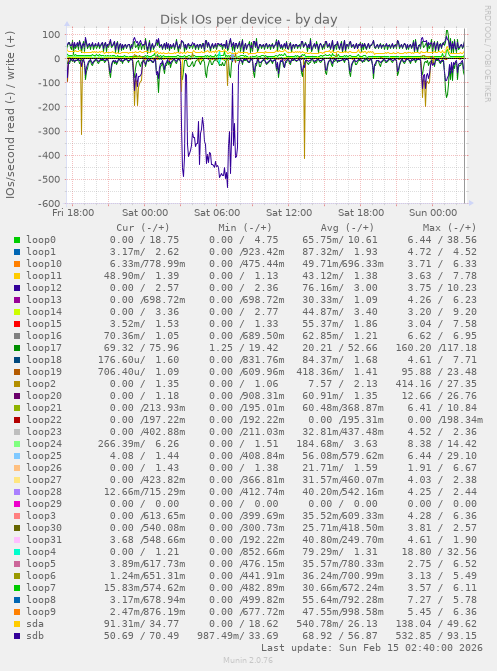
Task: Click the 'loop24' legend label
Action: point(44,444)
